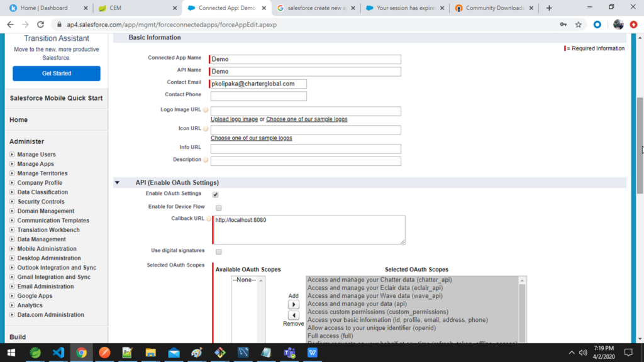Switch to salesforce create new Google tab
The image size is (644, 362).
click(x=316, y=8)
